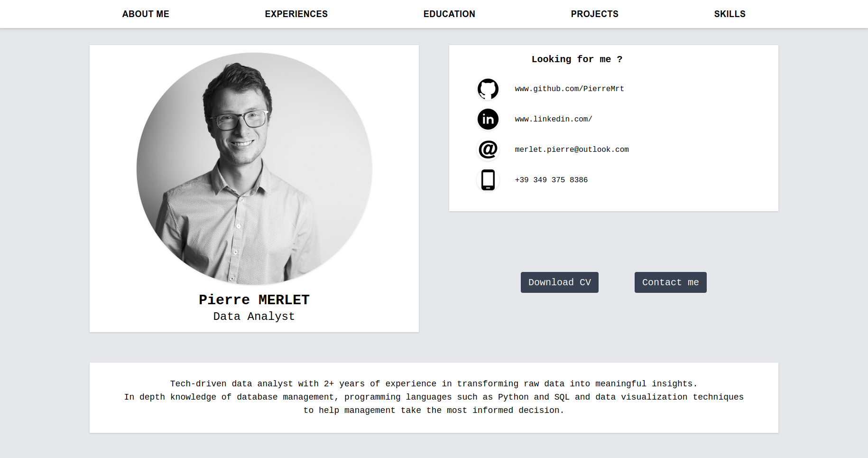Click the phone number +39 349 375 8386
Viewport: 868px width, 458px height.
coord(551,180)
